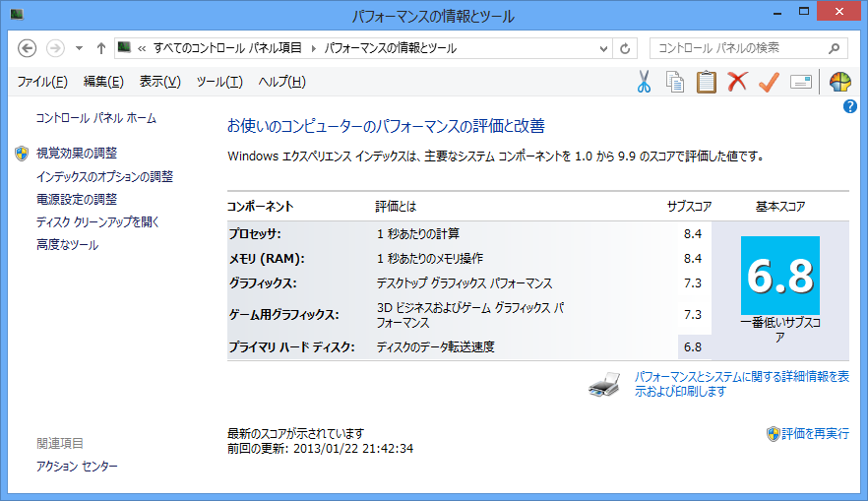Select the グラフィックス: row label

point(263,283)
